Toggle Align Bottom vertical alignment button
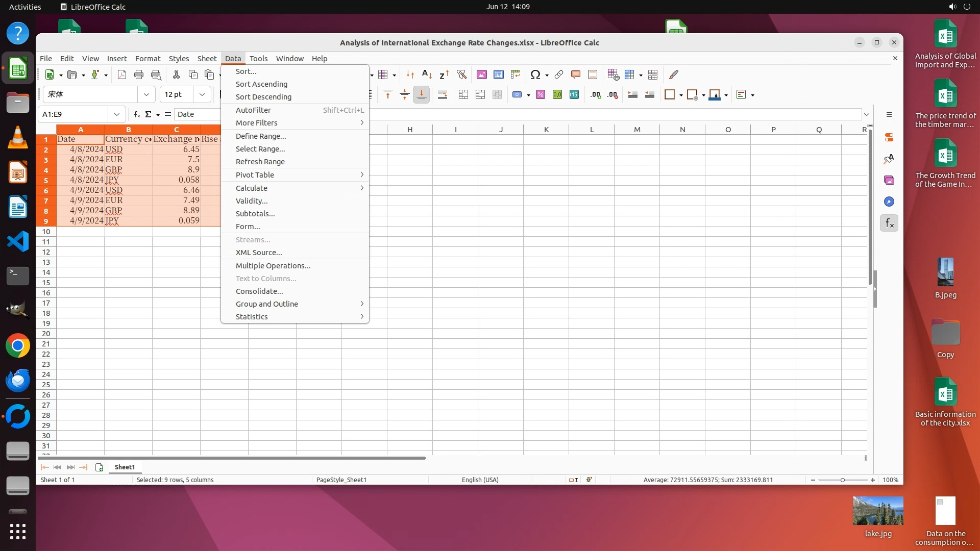Image resolution: width=980 pixels, height=551 pixels. (x=422, y=94)
